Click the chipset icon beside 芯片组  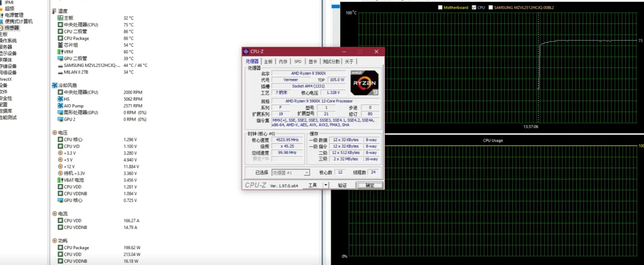(60, 45)
